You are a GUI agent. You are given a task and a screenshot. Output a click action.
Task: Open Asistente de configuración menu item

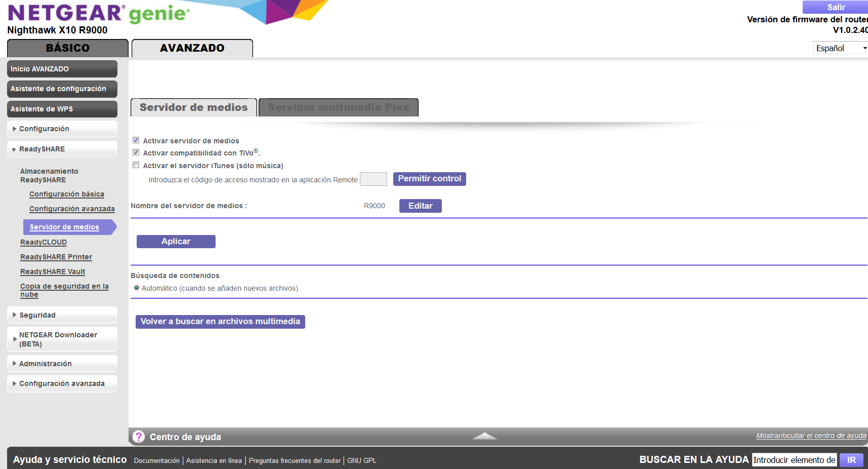[62, 89]
